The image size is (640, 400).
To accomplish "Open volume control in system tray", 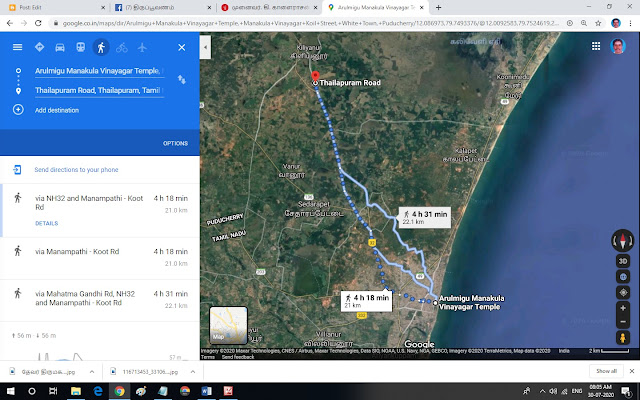I will pos(553,391).
